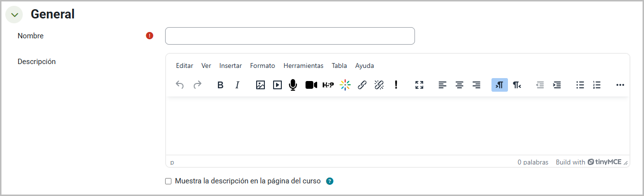This screenshot has height=196, width=644.
Task: Click the insert link chain icon
Action: click(x=362, y=85)
